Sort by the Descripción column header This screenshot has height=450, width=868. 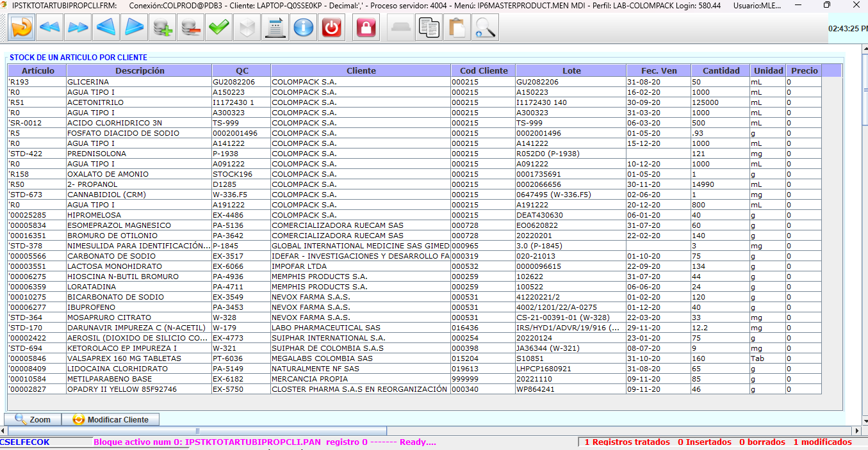[x=140, y=70]
